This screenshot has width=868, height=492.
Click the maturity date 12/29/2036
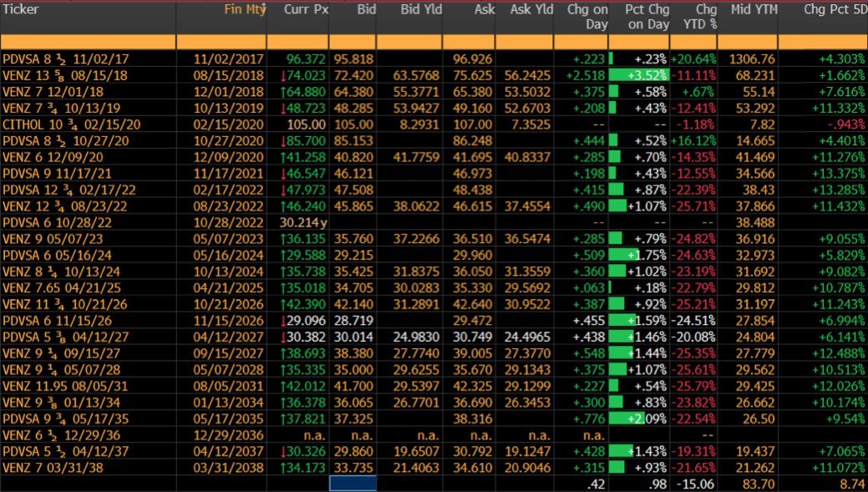click(228, 435)
